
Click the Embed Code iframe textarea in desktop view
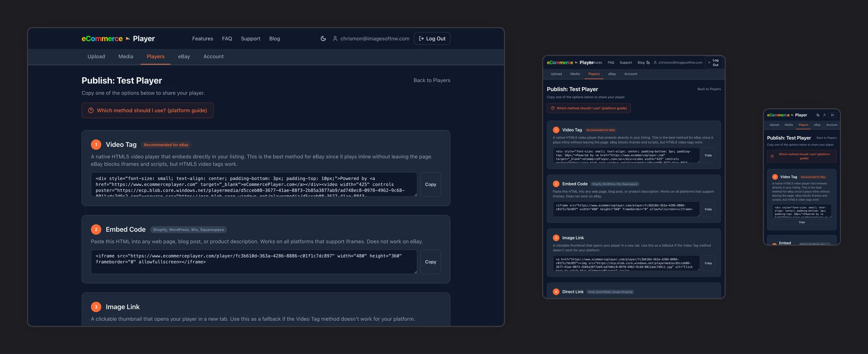pos(254,262)
